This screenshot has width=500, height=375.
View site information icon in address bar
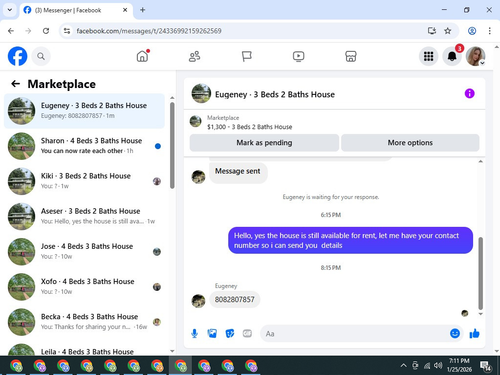[x=67, y=31]
